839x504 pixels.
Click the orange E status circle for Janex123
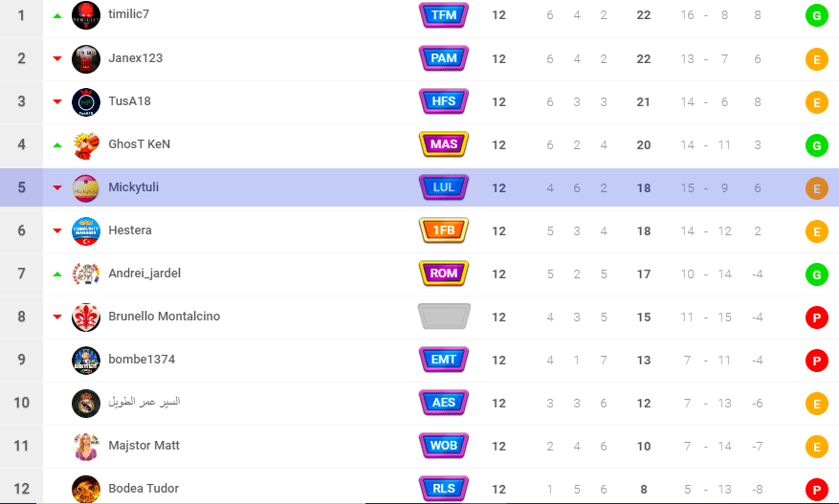817,59
